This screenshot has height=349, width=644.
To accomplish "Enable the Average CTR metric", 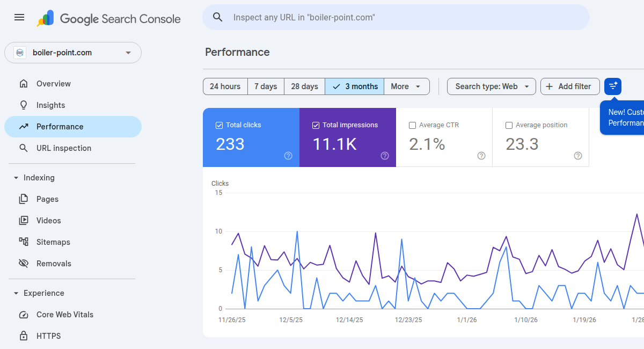I will [412, 125].
